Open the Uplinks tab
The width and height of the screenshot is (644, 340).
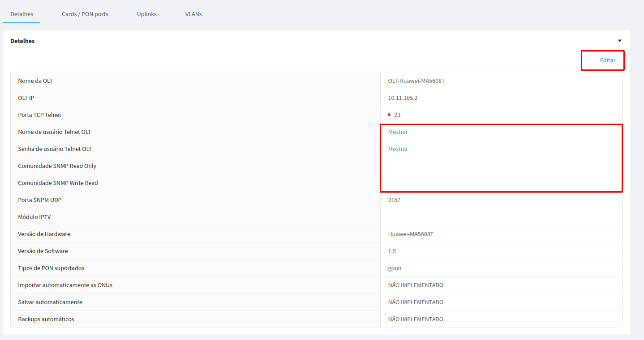146,14
